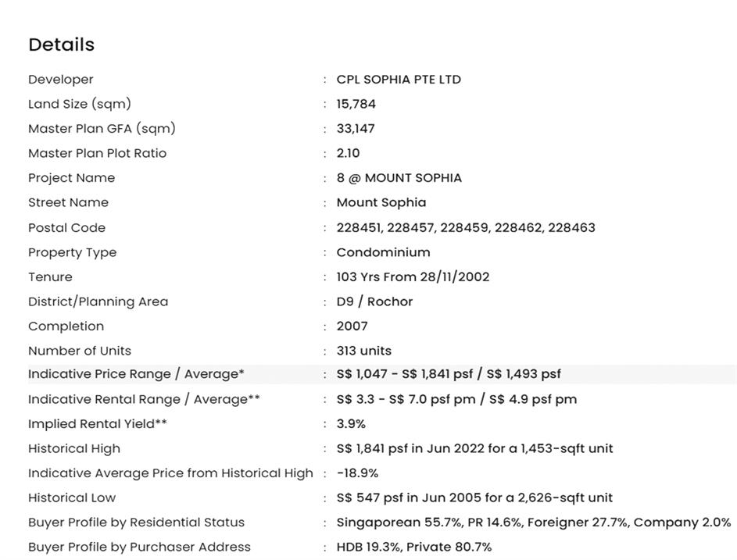Screen dimensions: 737x560
Task: Click the Historical Low price entry
Action: [x=474, y=498]
